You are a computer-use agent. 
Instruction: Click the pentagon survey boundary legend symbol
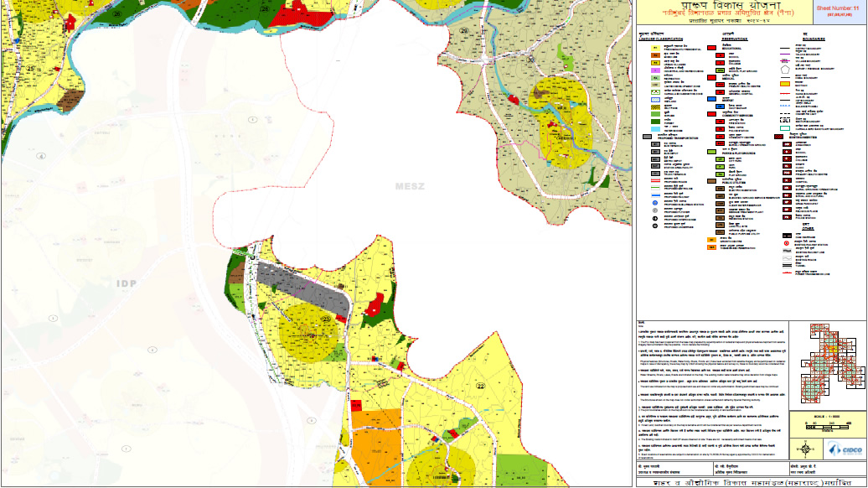[784, 70]
